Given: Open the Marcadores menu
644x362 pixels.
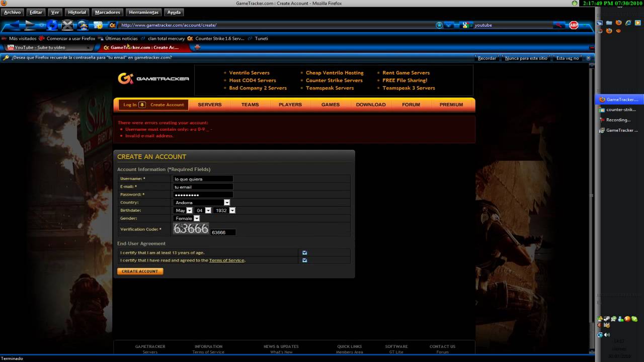Looking at the screenshot, I should coord(108,12).
